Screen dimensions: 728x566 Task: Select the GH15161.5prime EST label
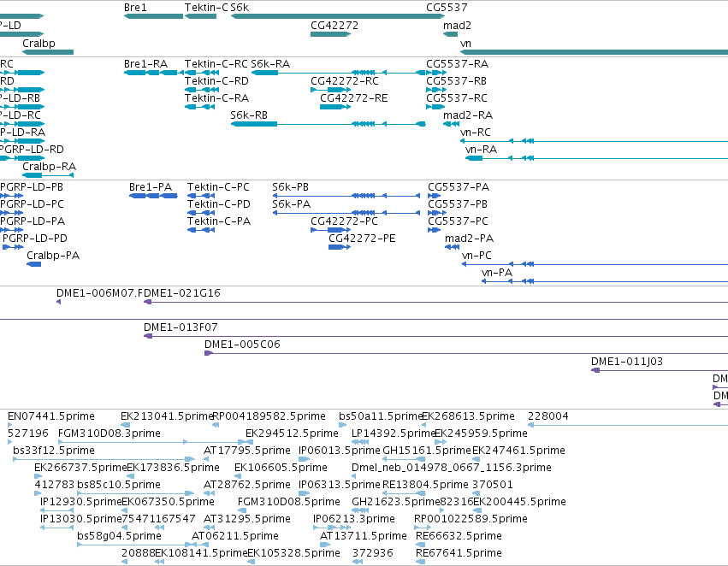click(427, 451)
